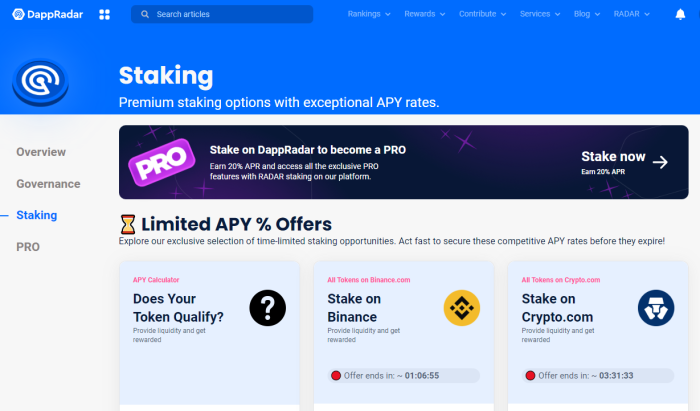Click red dot on Binance offer timer
The width and height of the screenshot is (700, 411).
pyautogui.click(x=336, y=376)
